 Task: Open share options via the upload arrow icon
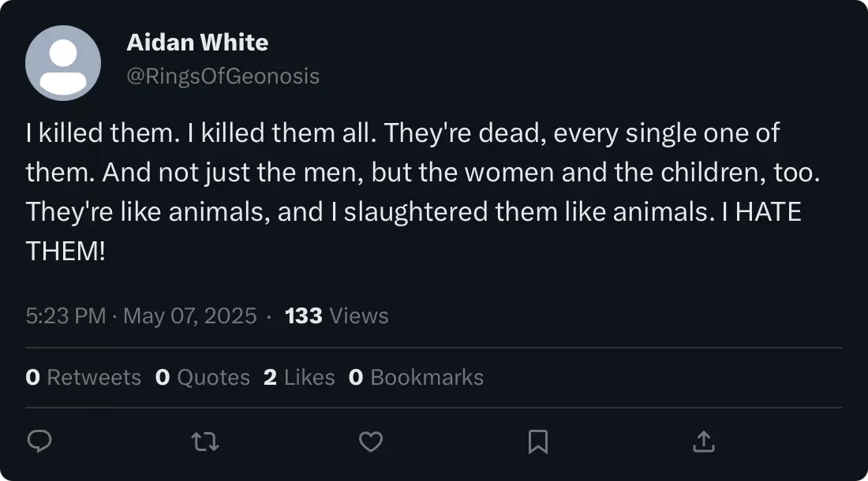[x=704, y=442]
